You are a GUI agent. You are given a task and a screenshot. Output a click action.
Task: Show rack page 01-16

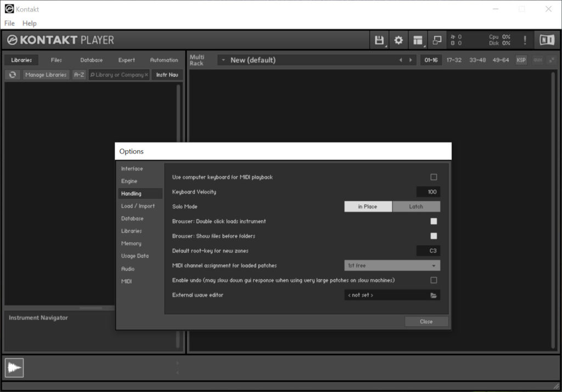[x=431, y=60]
